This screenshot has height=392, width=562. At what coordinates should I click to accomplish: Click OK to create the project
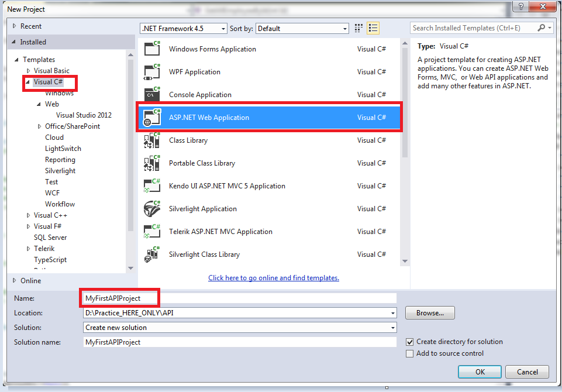coord(480,372)
